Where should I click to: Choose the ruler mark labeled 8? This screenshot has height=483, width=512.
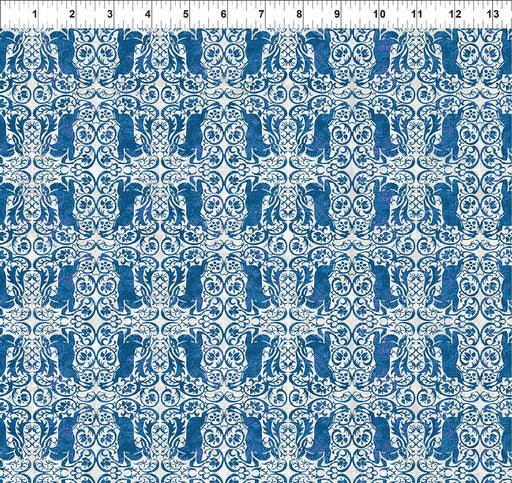(299, 14)
